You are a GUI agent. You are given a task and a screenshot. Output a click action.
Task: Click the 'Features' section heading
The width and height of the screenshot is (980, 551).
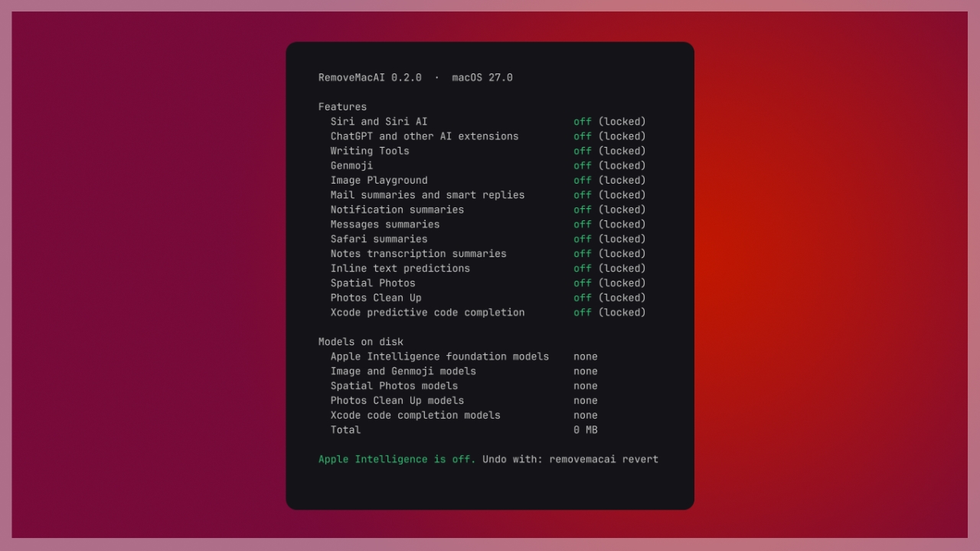[342, 107]
